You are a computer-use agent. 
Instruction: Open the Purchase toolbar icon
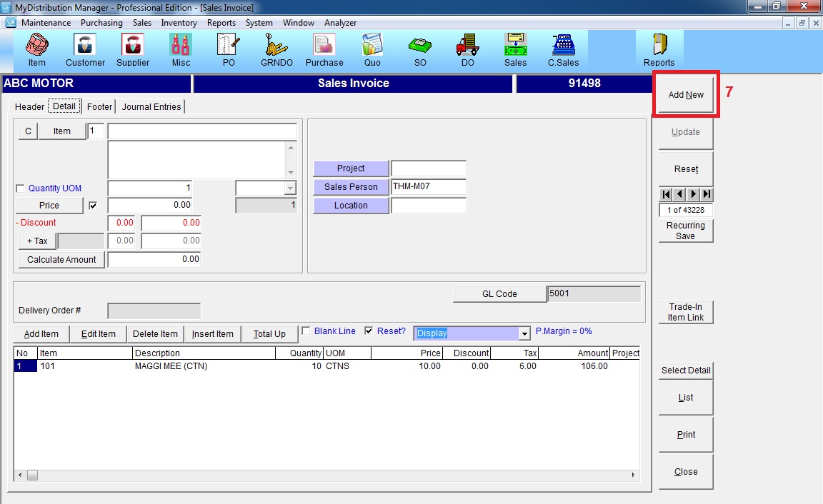point(324,46)
